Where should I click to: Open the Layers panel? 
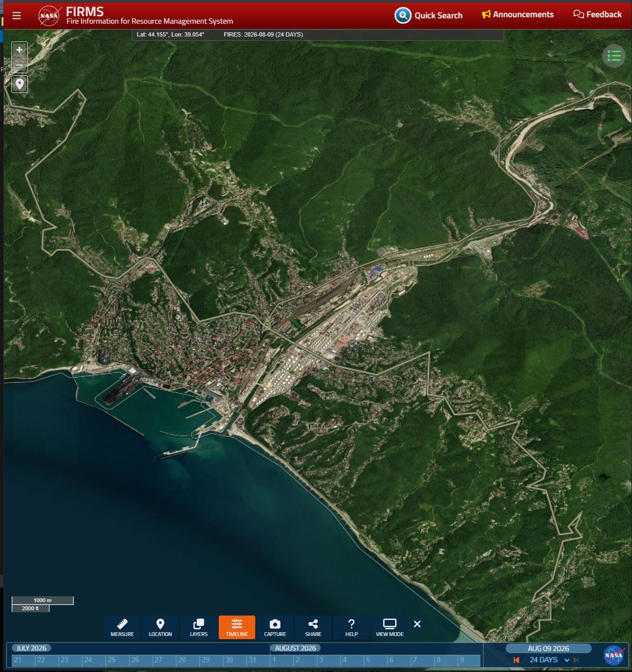click(x=198, y=627)
